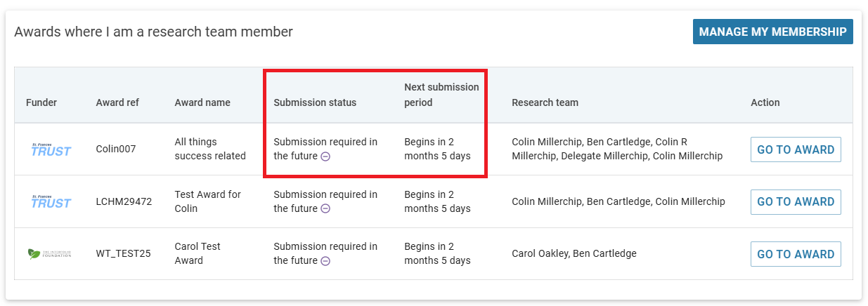This screenshot has width=868, height=306.
Task: Click the Award ref column header
Action: (117, 102)
